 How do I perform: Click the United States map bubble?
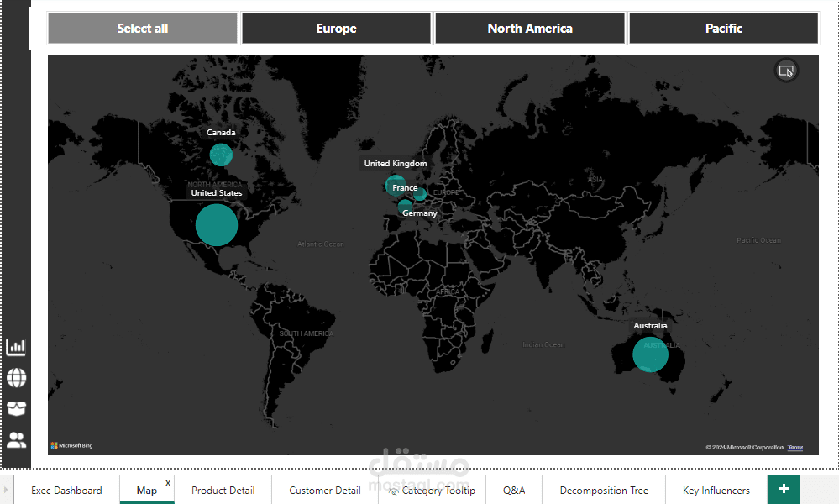coord(216,225)
